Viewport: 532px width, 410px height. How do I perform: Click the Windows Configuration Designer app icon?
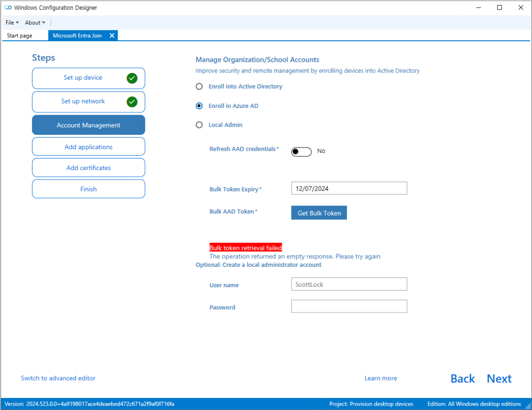pos(8,8)
